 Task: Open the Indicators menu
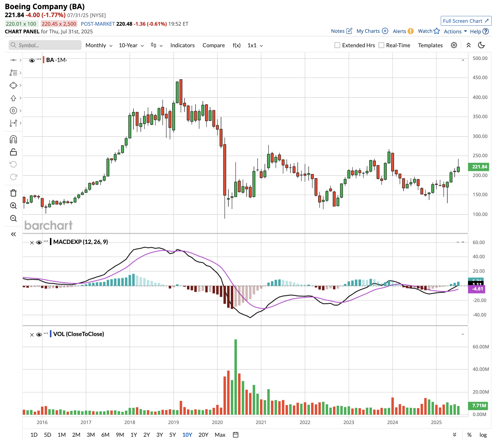pos(183,45)
